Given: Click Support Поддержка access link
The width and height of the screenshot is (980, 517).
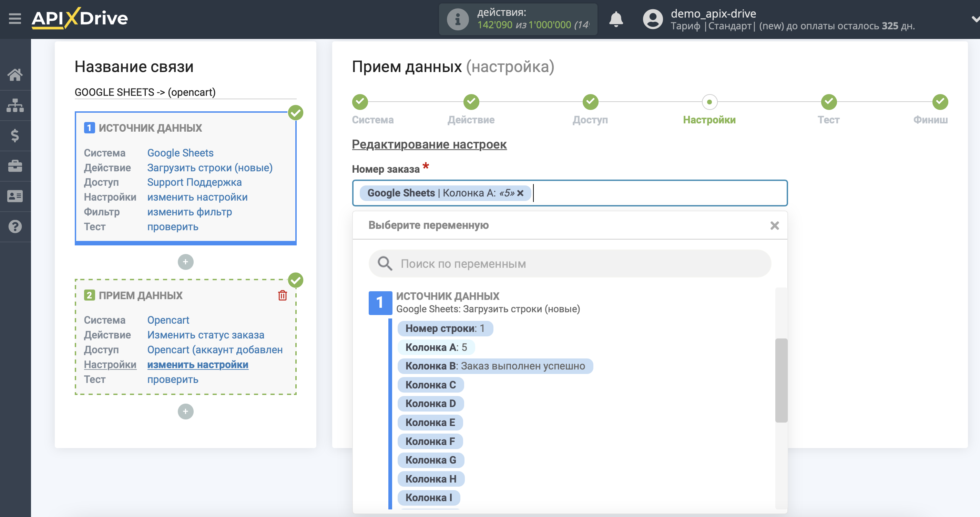Looking at the screenshot, I should (194, 182).
